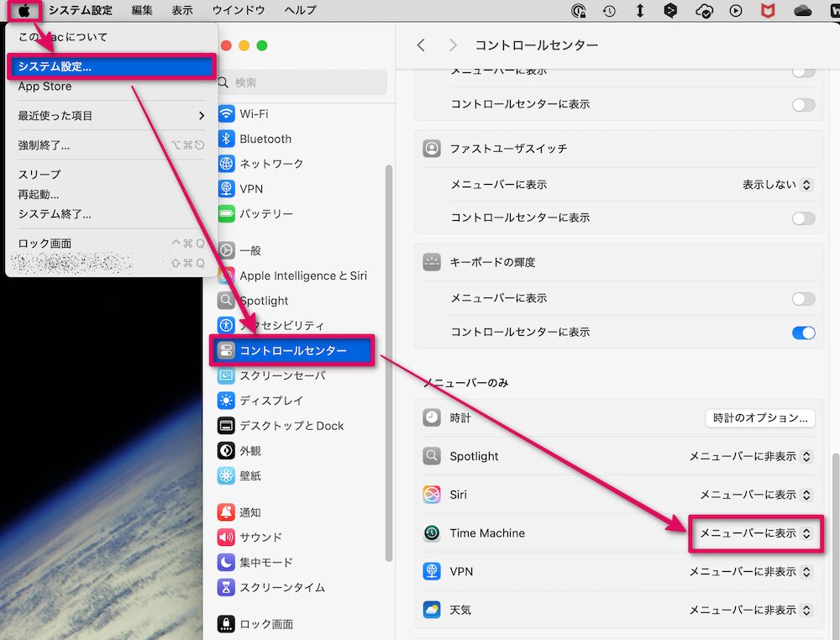Disable キーボードの輝度 コントロールセンターに表示 switch
The width and height of the screenshot is (840, 640).
[803, 333]
